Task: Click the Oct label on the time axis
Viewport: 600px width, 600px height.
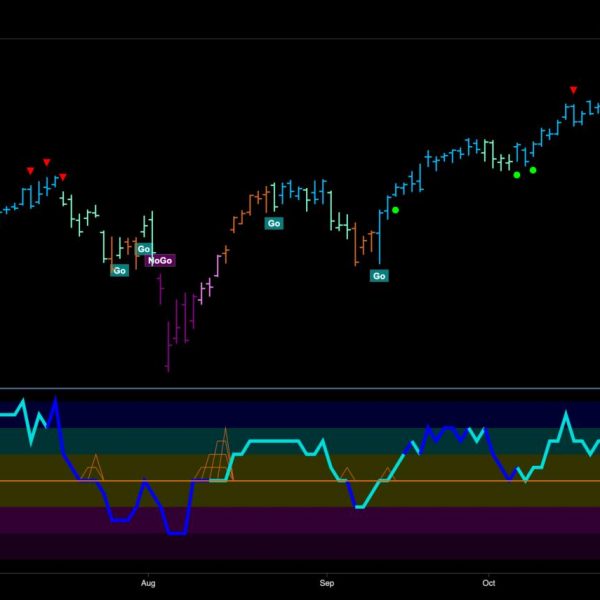Action: [489, 583]
